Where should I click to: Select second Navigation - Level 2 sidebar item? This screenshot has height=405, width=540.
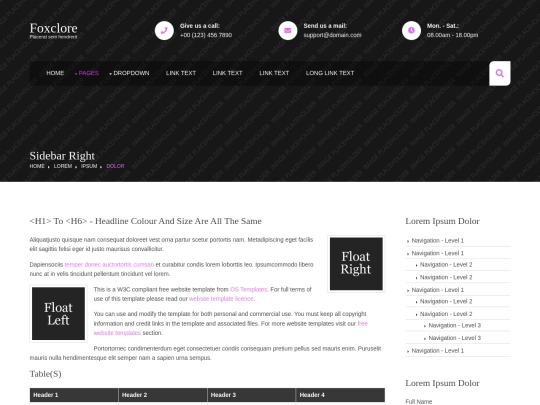tap(446, 277)
